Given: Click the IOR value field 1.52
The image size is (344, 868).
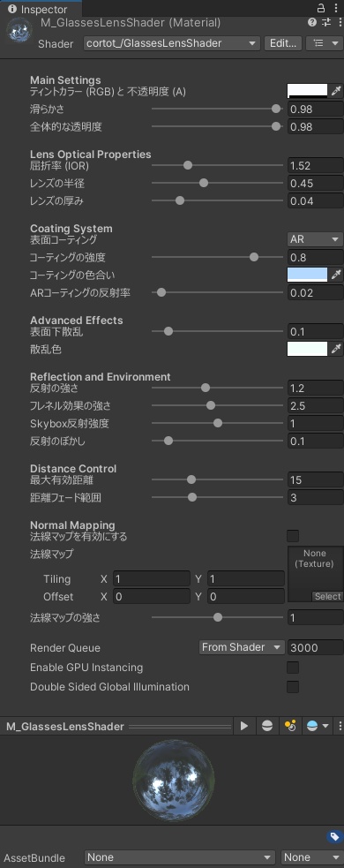Looking at the screenshot, I should tap(315, 165).
